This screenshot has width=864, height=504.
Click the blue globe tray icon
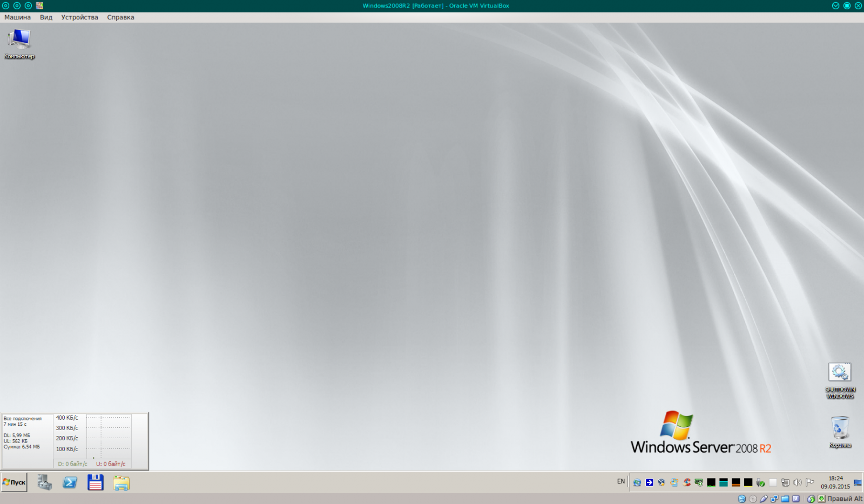[637, 482]
